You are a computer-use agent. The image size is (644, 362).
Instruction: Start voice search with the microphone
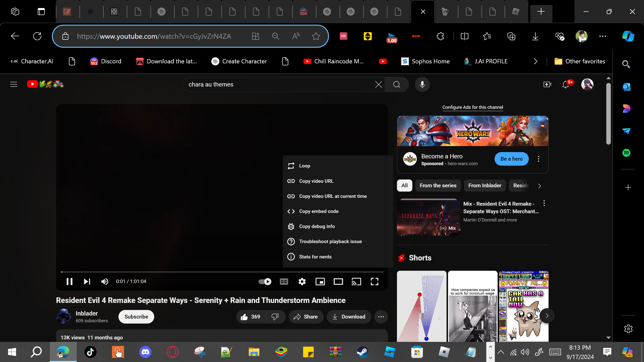(x=422, y=84)
